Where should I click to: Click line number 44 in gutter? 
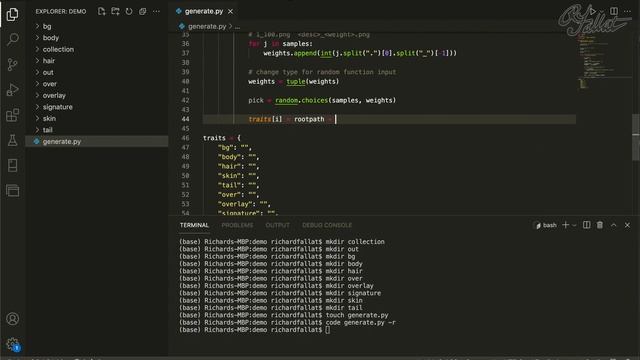coord(185,119)
